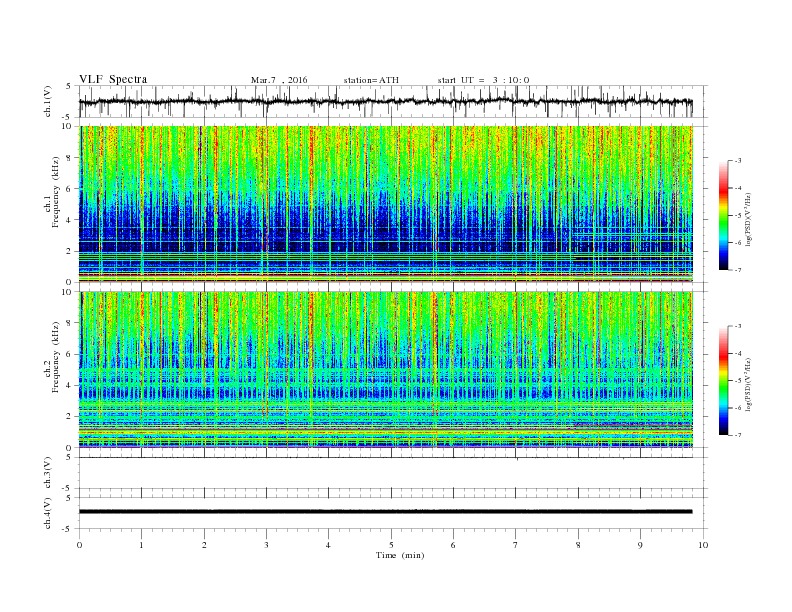Click the ch.4 thick black waveform band
The width and height of the screenshot is (792, 612).
[x=385, y=512]
